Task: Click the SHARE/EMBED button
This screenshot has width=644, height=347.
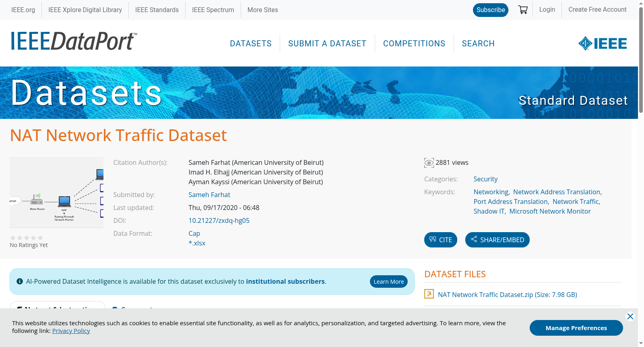Action: pyautogui.click(x=497, y=240)
